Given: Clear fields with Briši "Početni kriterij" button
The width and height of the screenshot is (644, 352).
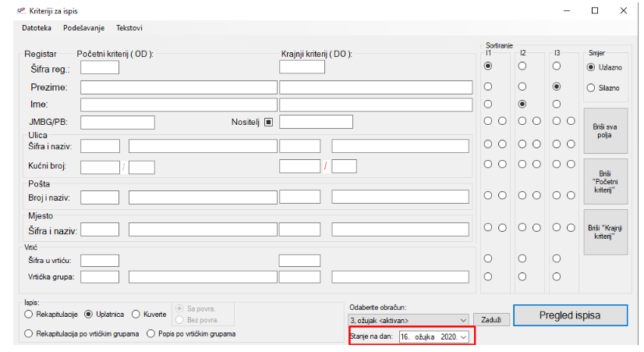Looking at the screenshot, I should pyautogui.click(x=605, y=181).
